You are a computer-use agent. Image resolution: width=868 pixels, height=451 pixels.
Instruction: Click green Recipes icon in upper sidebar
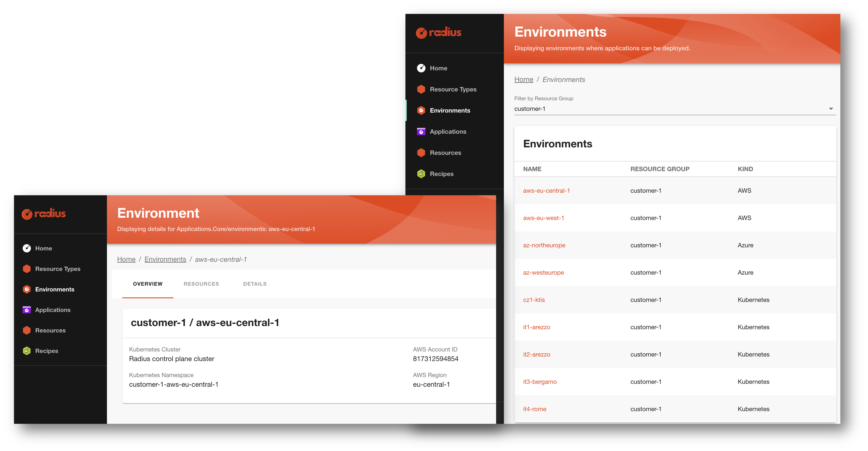click(x=421, y=174)
